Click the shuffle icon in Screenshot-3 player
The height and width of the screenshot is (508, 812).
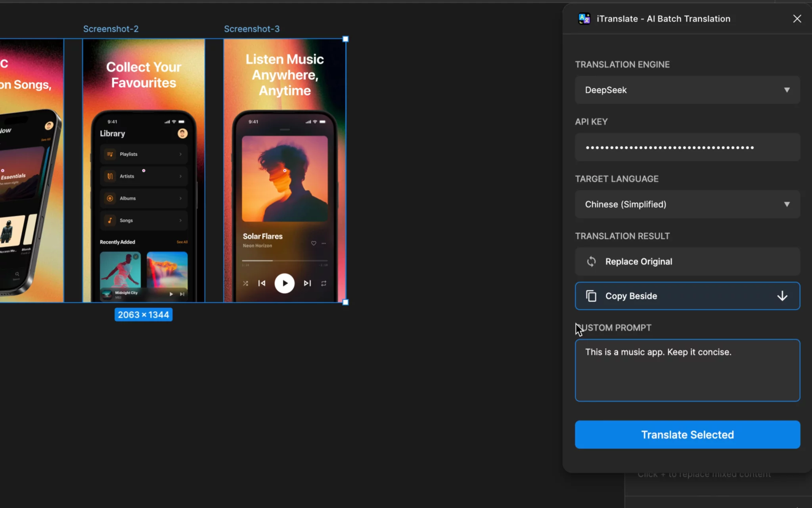245,283
